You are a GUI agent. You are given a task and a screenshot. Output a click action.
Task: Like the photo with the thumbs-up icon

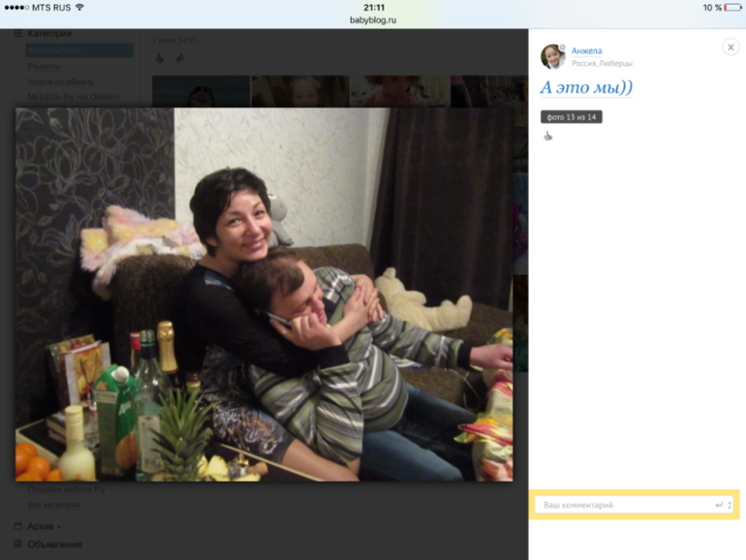(547, 136)
